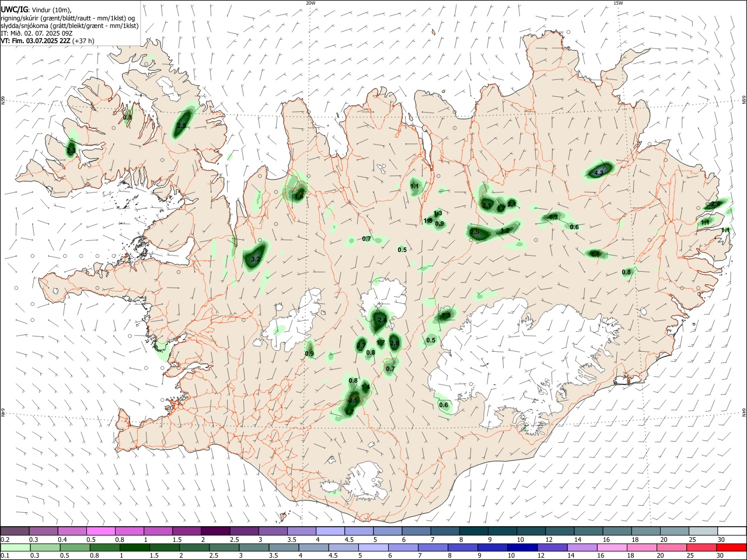Click the 3.2 precipitation value on the map

coord(255,259)
